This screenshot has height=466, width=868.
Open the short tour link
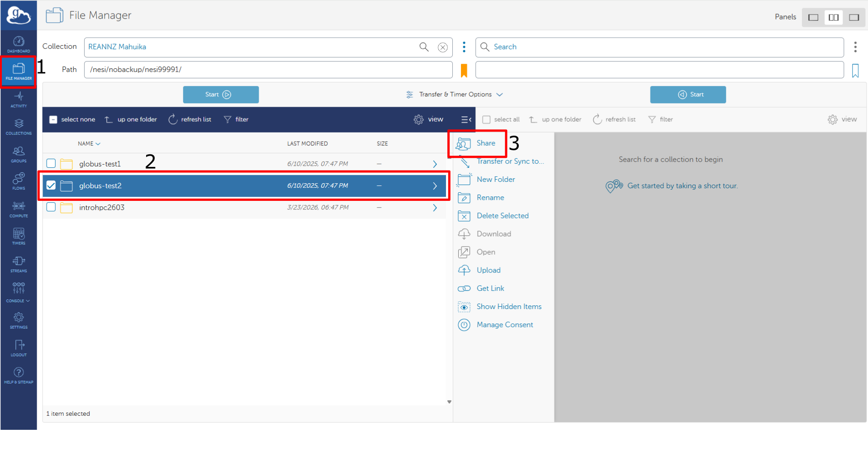pos(682,186)
